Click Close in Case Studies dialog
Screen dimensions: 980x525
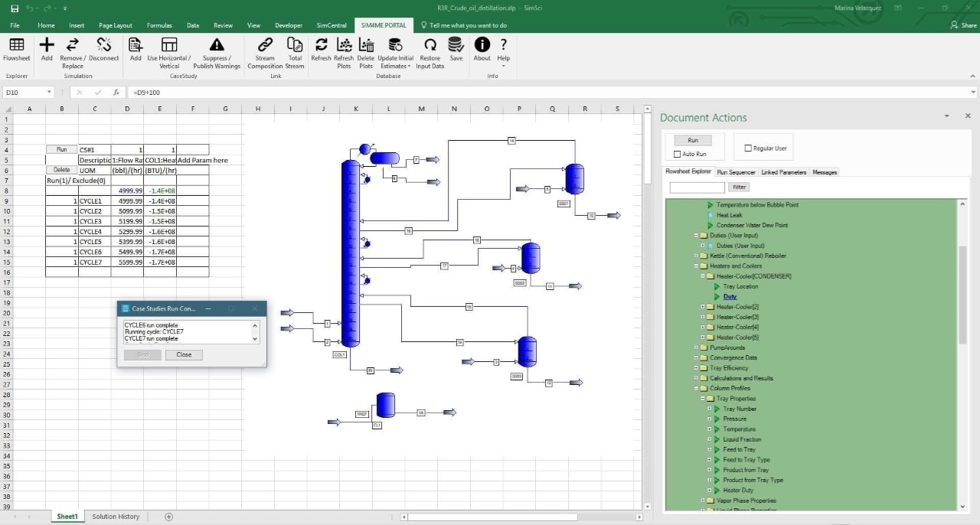[184, 355]
